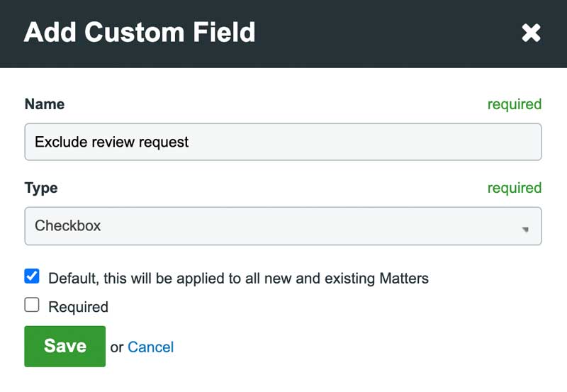
Task: Open the Type dropdown menu
Action: (x=283, y=226)
